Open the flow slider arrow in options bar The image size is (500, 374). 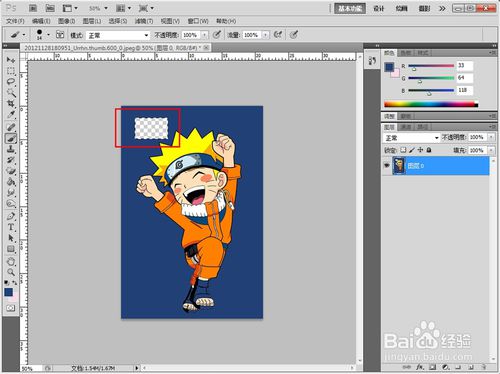pyautogui.click(x=265, y=35)
